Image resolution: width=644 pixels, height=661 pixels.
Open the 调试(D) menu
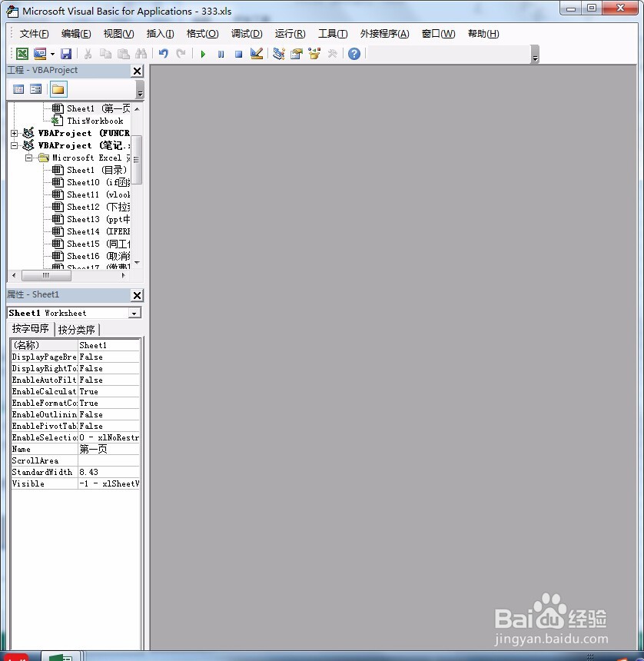tap(247, 34)
